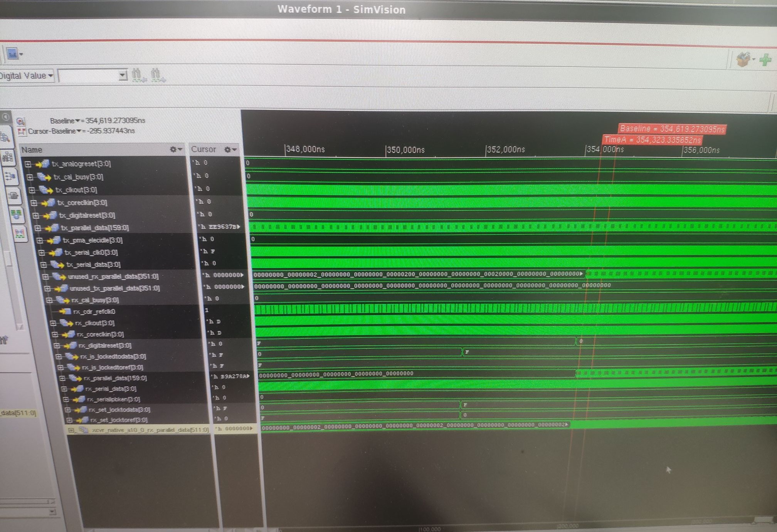Image resolution: width=777 pixels, height=532 pixels.
Task: Select the xcvr_native_a10_0_rx_parallel_data[511:0] signal row
Action: tap(150, 430)
